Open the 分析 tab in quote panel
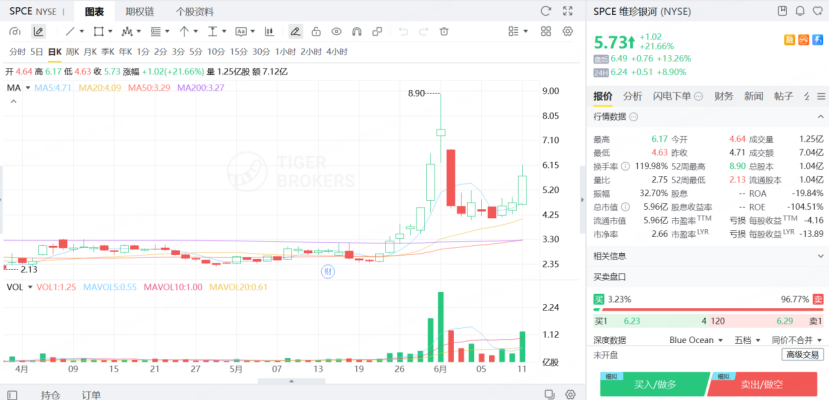The image size is (829, 400). tap(632, 96)
